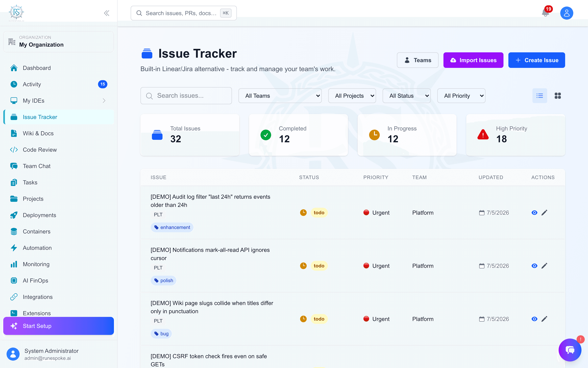Click the Total Issues stat card
The height and width of the screenshot is (368, 588).
coord(190,135)
